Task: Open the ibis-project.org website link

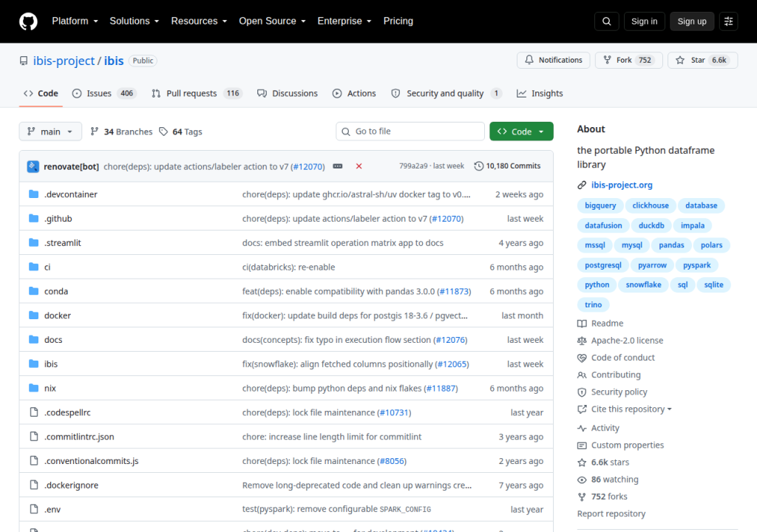Action: pos(621,185)
